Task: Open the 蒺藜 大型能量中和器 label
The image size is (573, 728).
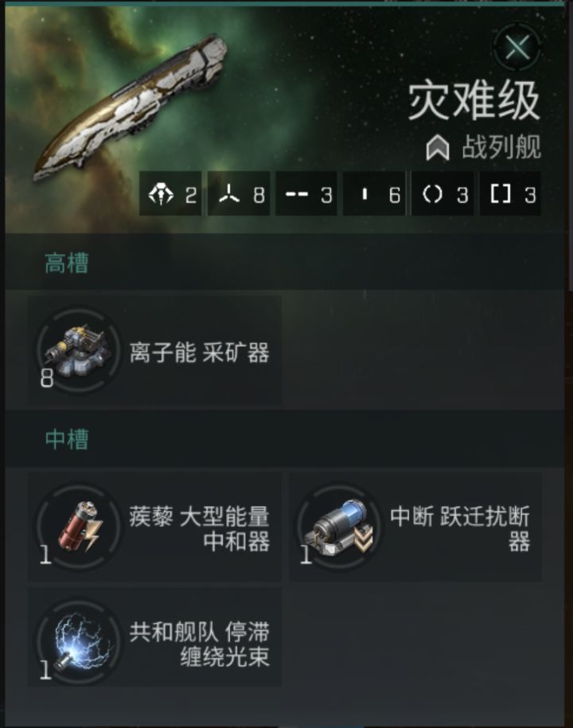Action: coord(200,529)
